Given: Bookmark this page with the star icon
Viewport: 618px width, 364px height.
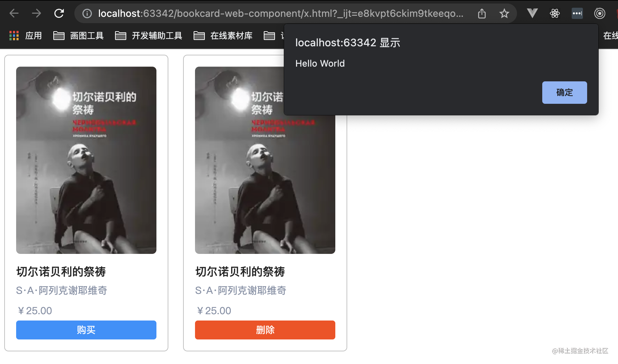Looking at the screenshot, I should pos(504,13).
